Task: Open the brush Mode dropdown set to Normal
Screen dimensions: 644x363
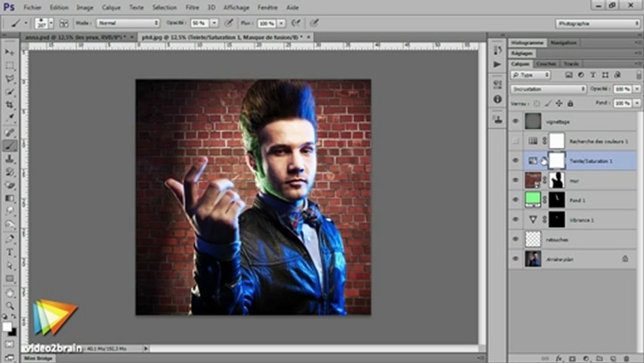Action: (128, 23)
